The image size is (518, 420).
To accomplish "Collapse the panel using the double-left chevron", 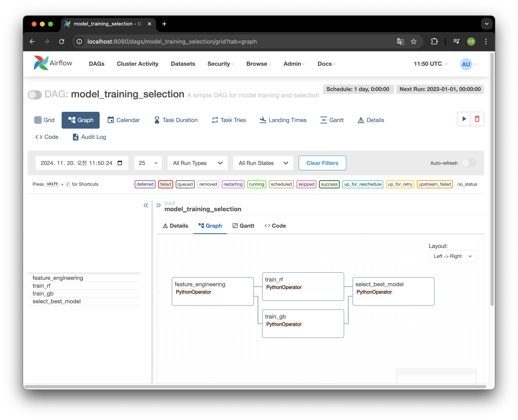I will coord(146,205).
